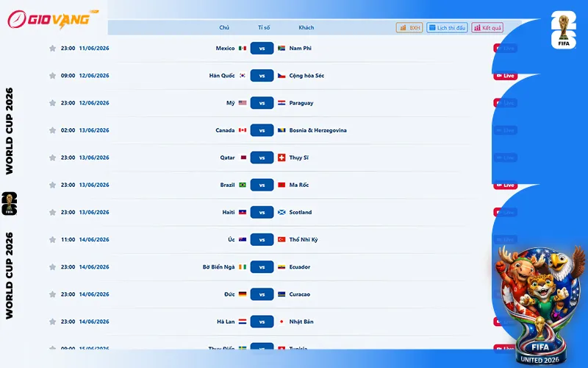Click the Thổ Nhĩ Kỳ flag icon
The image size is (588, 368).
[282, 240]
